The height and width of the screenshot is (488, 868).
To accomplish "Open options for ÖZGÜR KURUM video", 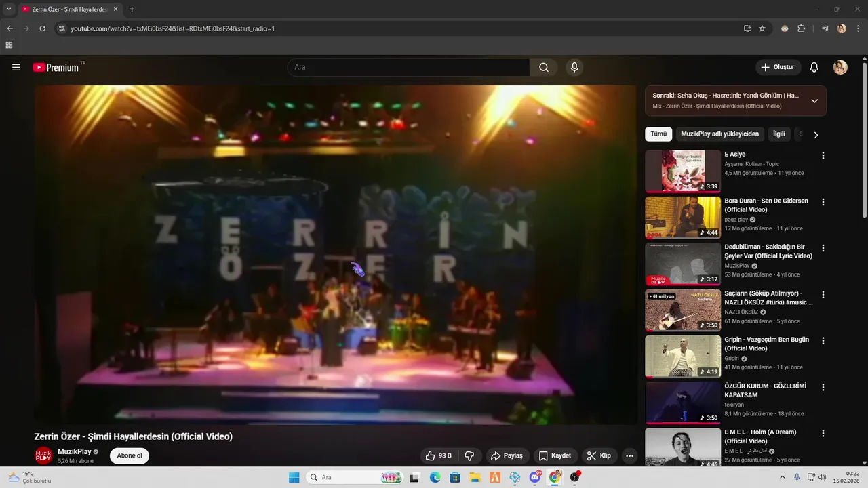I will click(x=823, y=387).
